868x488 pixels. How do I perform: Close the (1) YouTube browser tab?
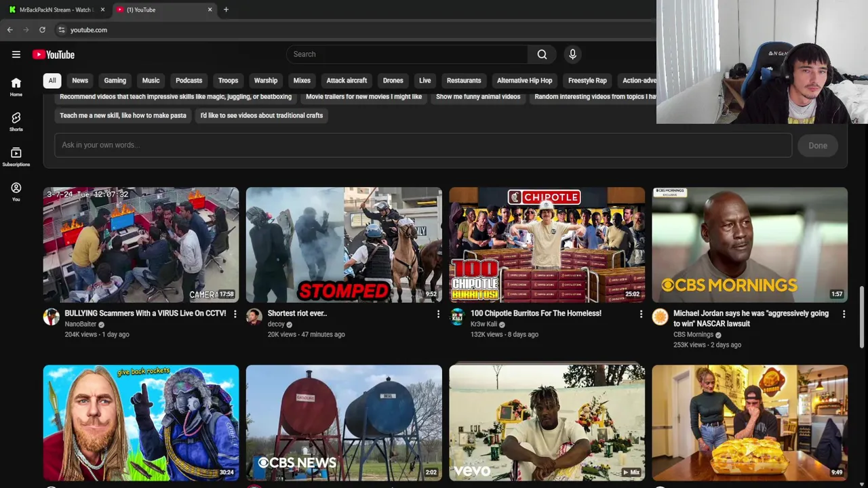(x=210, y=9)
